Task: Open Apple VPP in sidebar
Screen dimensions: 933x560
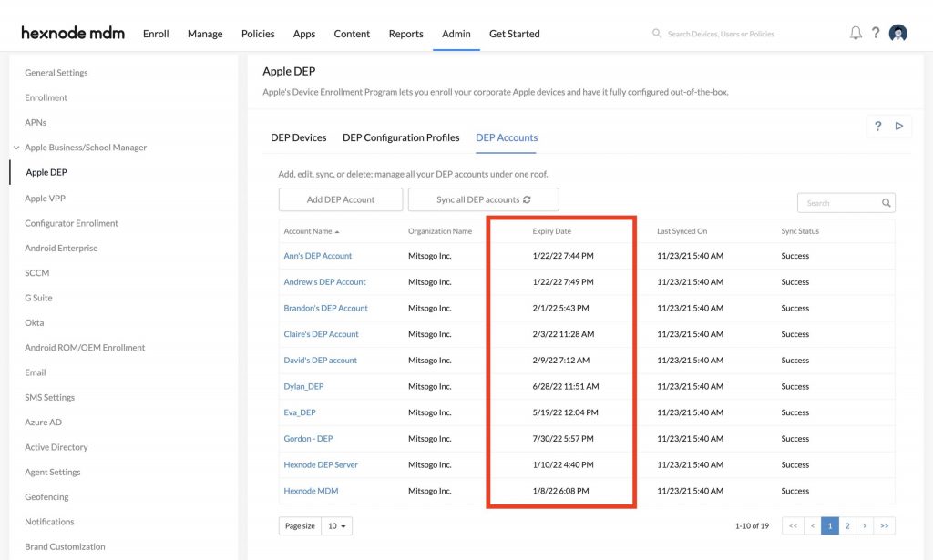Action: pyautogui.click(x=46, y=199)
